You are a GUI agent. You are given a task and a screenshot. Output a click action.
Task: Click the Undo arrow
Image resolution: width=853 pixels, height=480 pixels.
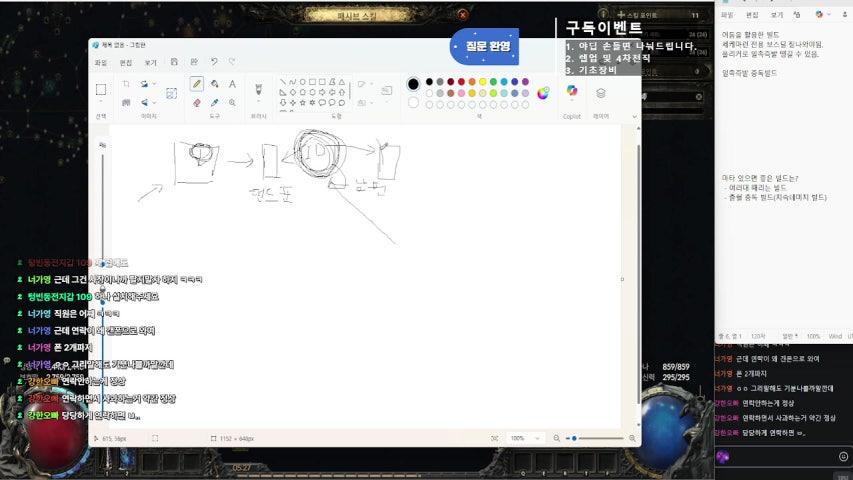[x=212, y=62]
